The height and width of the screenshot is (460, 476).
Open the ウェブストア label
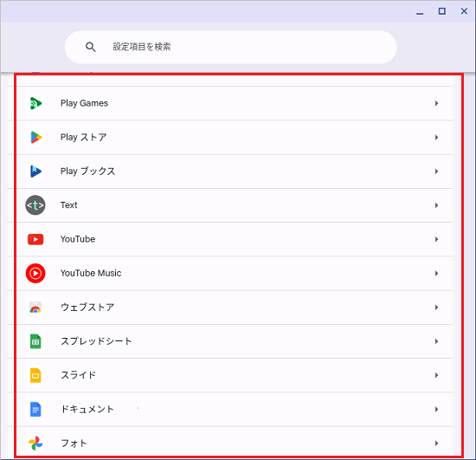tap(87, 308)
